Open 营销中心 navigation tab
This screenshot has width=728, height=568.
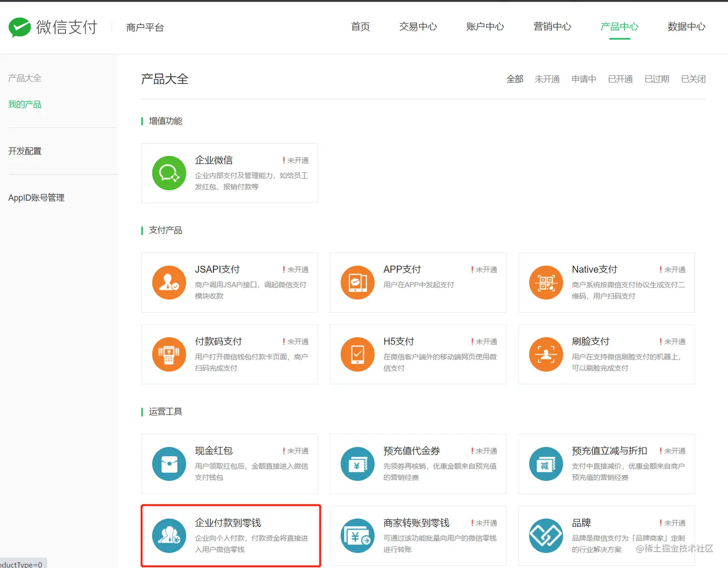point(552,26)
